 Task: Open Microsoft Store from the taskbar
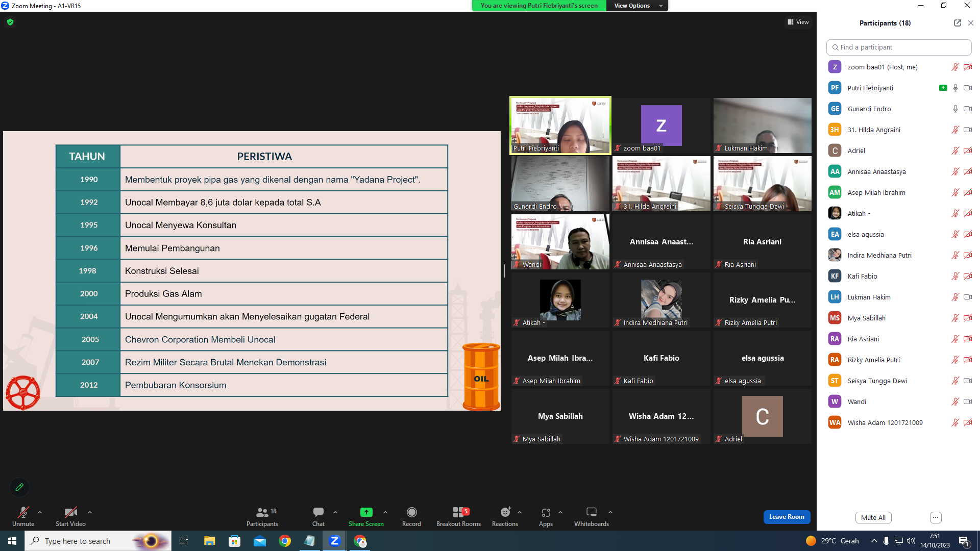coord(234,541)
